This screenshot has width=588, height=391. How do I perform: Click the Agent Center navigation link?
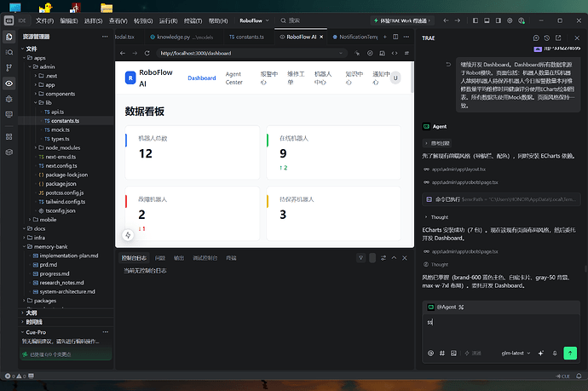coord(233,78)
